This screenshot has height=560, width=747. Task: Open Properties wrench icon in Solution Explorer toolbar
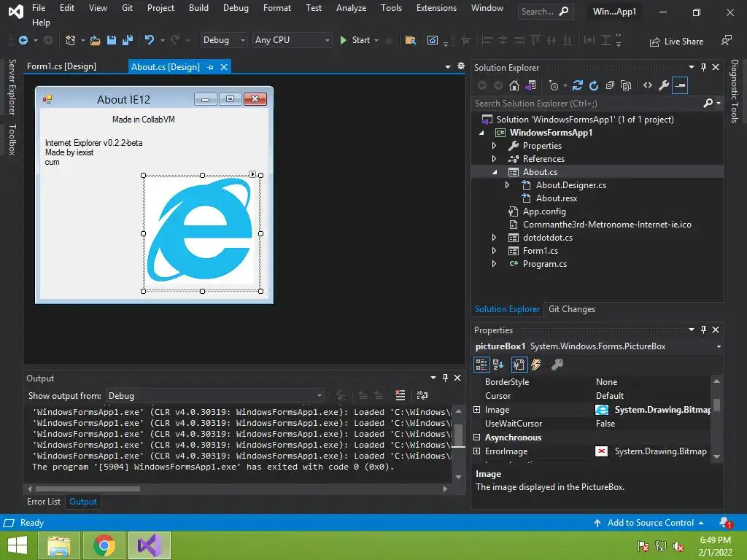click(x=664, y=86)
